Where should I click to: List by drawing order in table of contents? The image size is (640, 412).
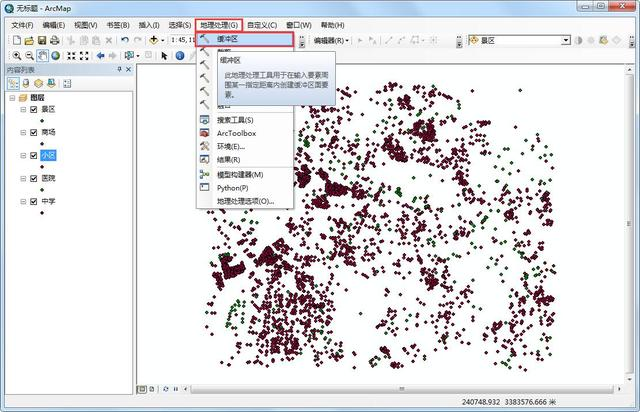tap(13, 84)
